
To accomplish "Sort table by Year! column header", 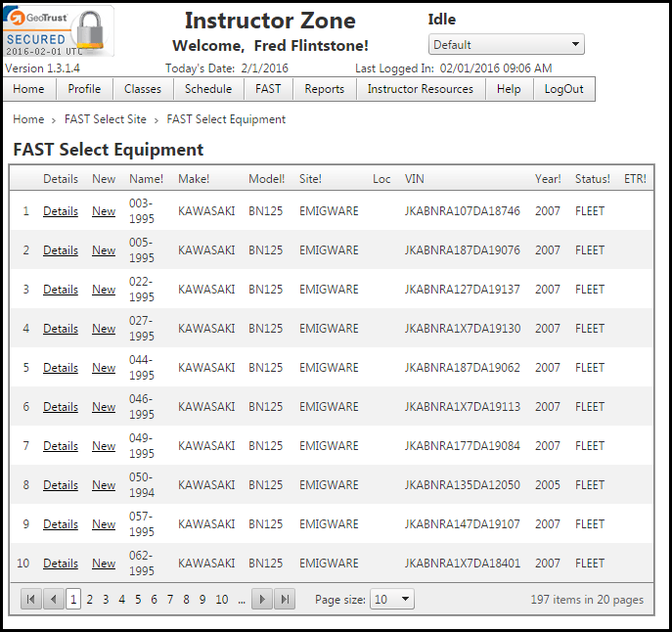I will (548, 179).
